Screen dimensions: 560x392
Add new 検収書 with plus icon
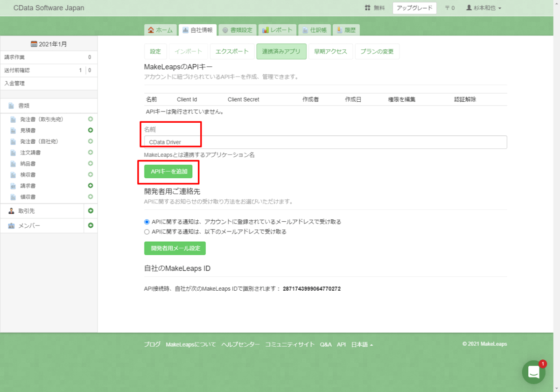[91, 175]
